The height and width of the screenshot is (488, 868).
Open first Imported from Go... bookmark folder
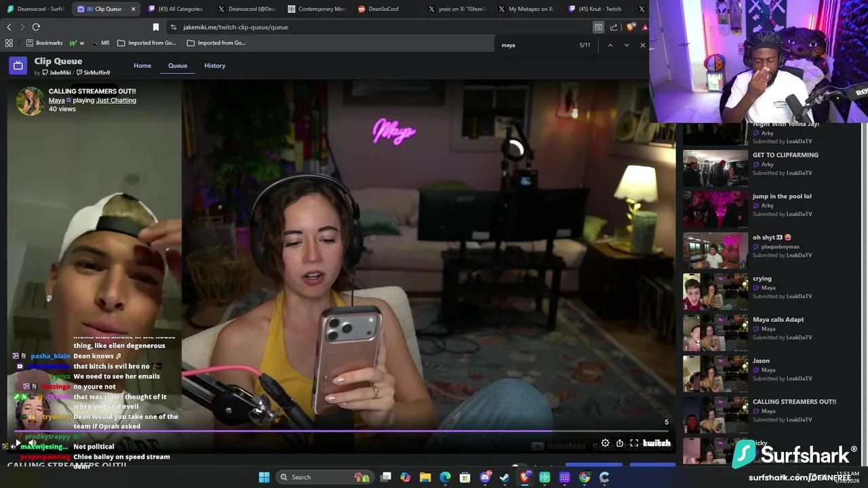[146, 43]
